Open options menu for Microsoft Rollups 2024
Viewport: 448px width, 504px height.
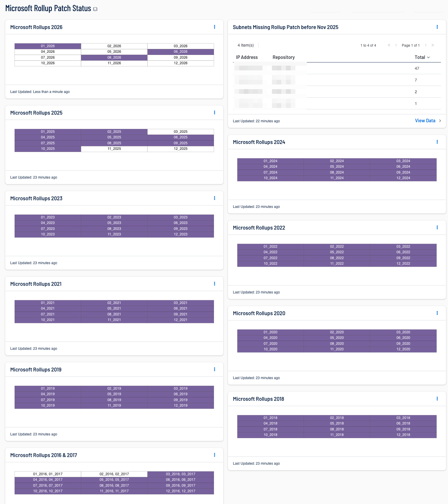pyautogui.click(x=437, y=142)
